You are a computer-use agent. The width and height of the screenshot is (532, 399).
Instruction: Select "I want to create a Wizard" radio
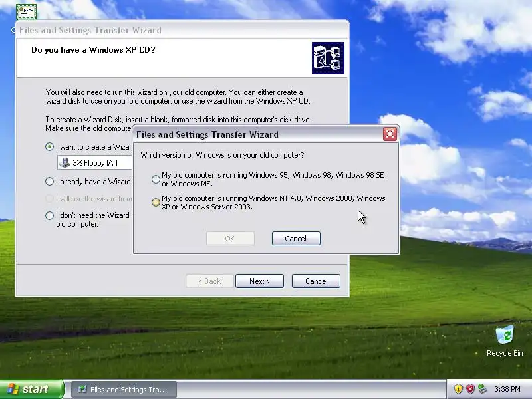click(49, 146)
